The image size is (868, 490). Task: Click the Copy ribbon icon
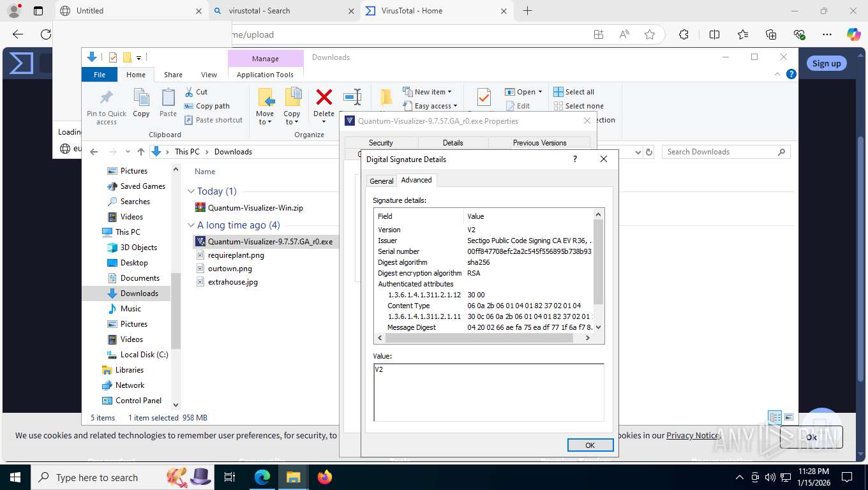pos(141,97)
